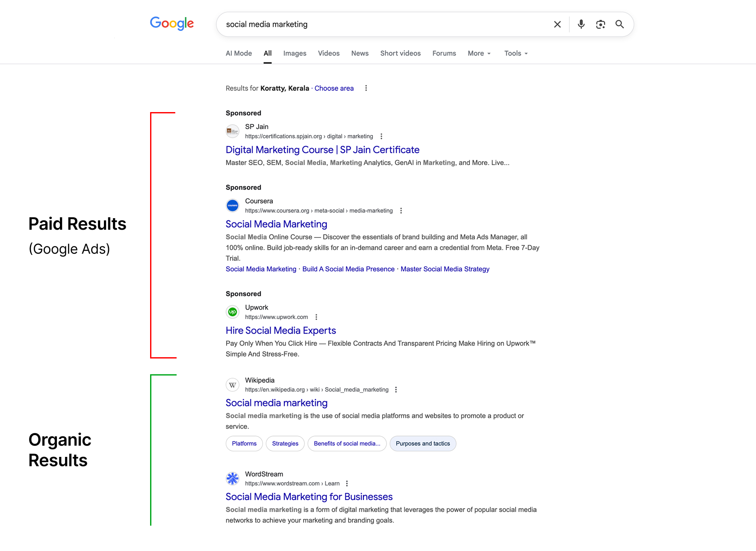Open options menu next to Choose area

point(366,88)
